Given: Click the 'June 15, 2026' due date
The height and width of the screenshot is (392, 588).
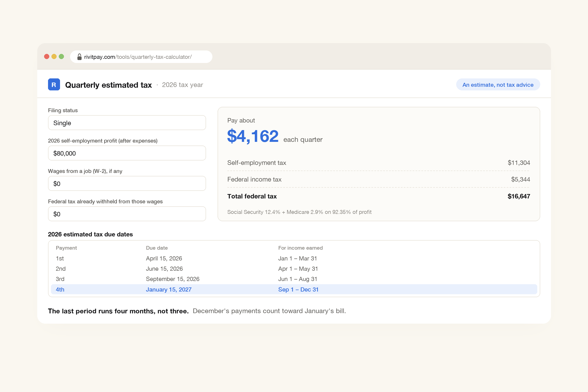Looking at the screenshot, I should [x=164, y=269].
